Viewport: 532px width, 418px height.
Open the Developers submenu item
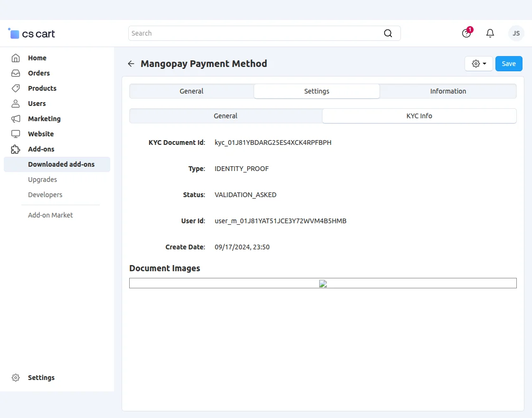click(x=45, y=195)
